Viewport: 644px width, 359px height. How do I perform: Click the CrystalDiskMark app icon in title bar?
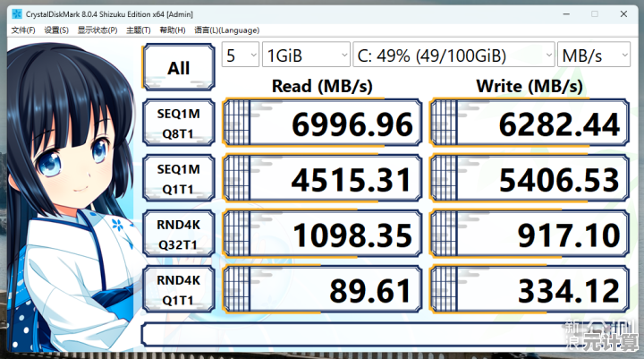17,14
